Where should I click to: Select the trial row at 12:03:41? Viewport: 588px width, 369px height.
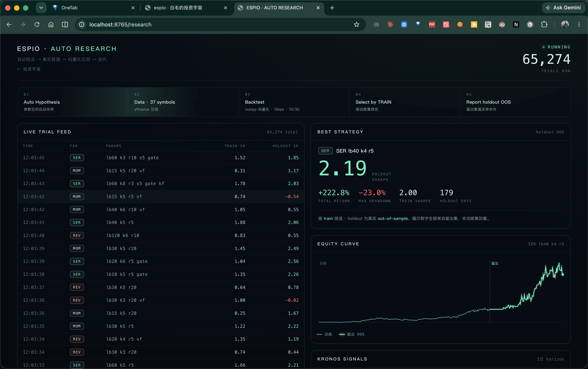point(161,222)
